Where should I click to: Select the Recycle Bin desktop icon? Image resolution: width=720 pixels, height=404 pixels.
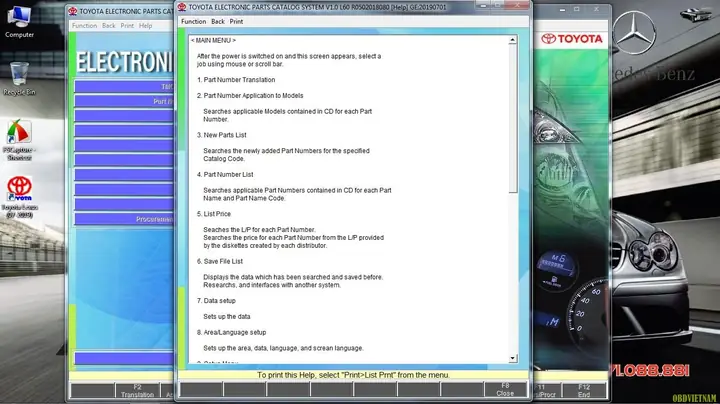pyautogui.click(x=19, y=78)
